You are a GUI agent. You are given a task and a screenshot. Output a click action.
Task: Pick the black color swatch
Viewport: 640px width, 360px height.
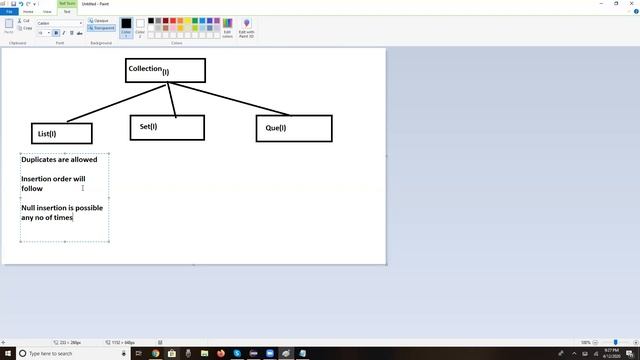pos(151,20)
